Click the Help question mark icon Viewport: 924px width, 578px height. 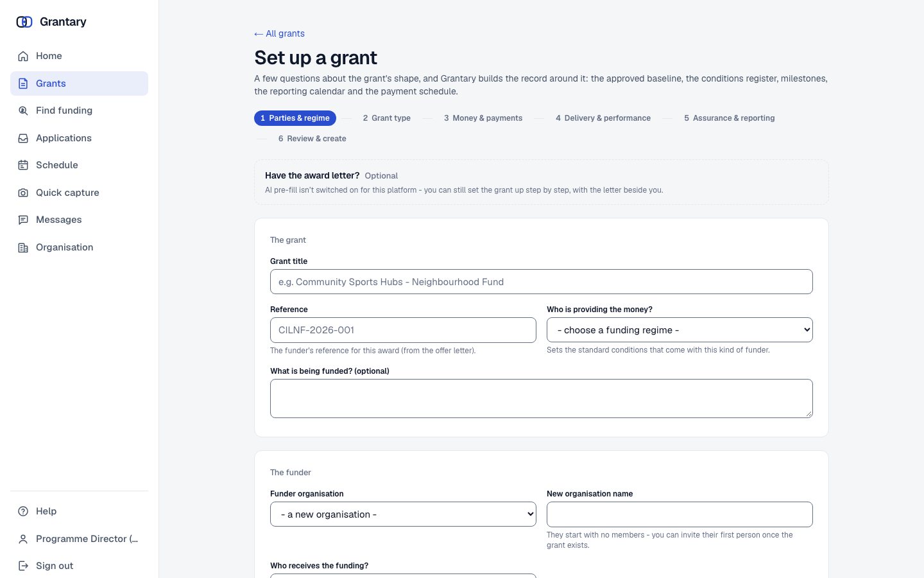point(23,511)
